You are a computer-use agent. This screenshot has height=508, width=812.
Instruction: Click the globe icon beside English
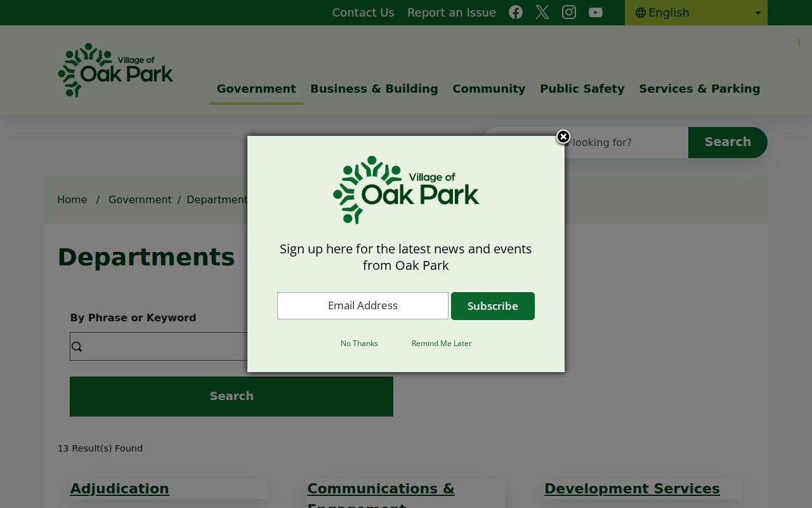641,13
